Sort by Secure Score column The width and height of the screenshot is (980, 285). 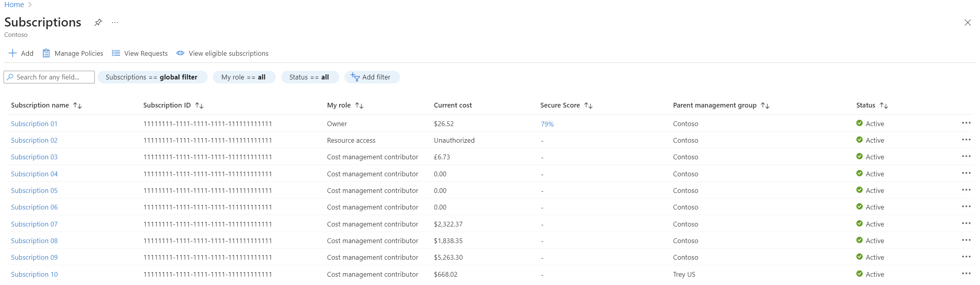click(589, 106)
